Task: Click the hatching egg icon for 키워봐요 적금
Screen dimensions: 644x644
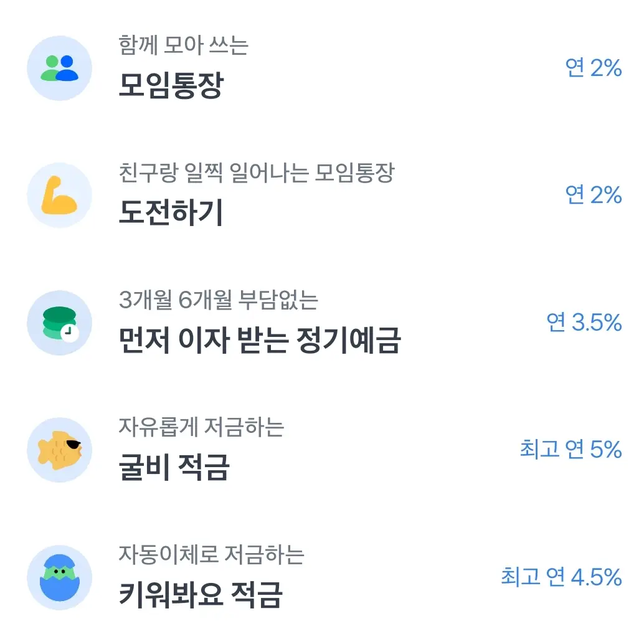Action: click(x=59, y=576)
